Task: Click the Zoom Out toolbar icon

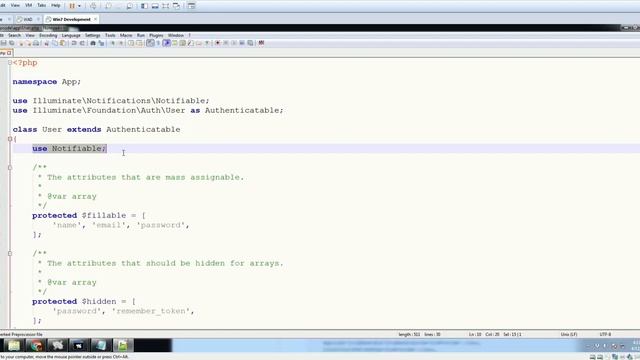Action: 121,43
